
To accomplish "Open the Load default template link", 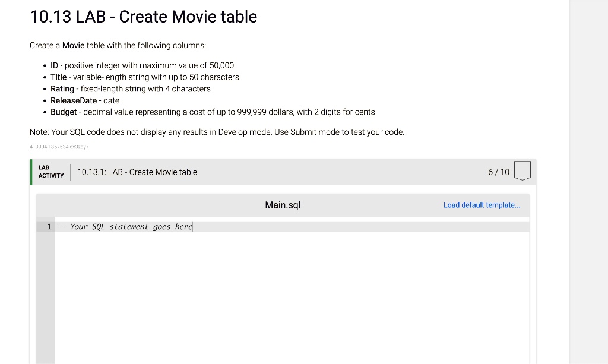I will pos(482,205).
